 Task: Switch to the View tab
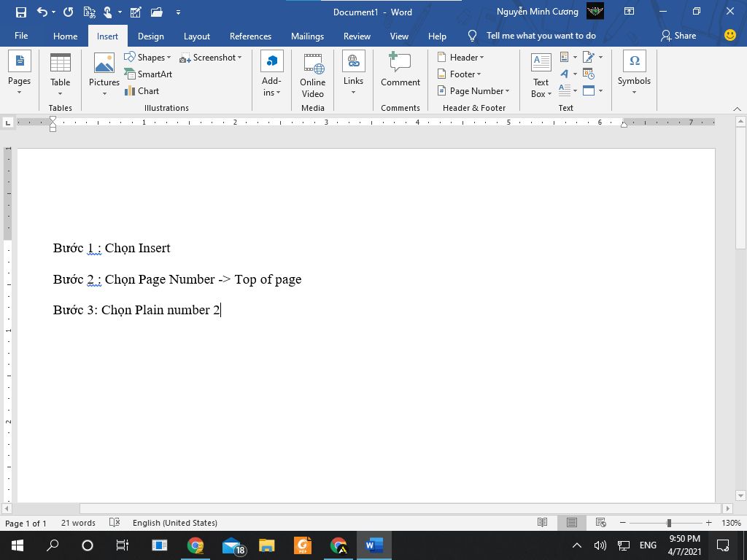tap(399, 36)
